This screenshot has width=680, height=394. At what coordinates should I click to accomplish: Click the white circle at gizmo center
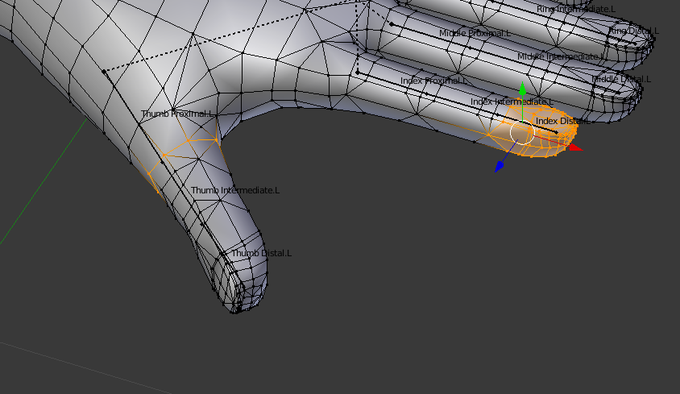pos(522,133)
